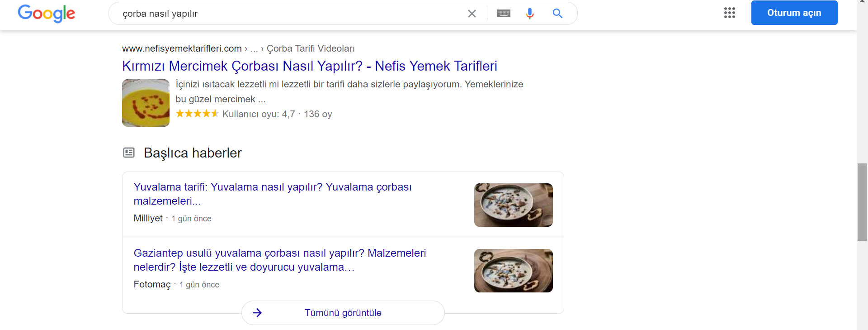Open the Çorba Tarifi Videoları breadcrumb

tap(310, 48)
